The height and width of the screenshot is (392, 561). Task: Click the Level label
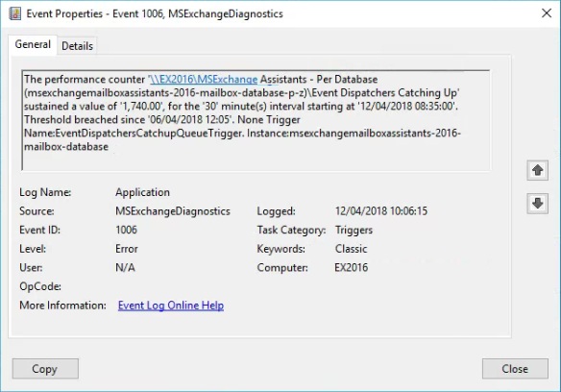[x=33, y=249]
